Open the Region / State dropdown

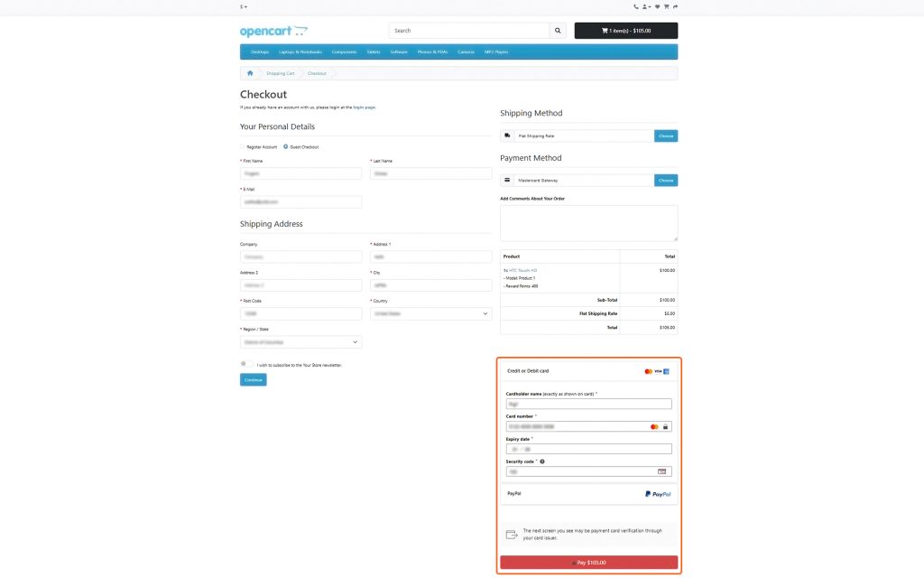pos(300,341)
